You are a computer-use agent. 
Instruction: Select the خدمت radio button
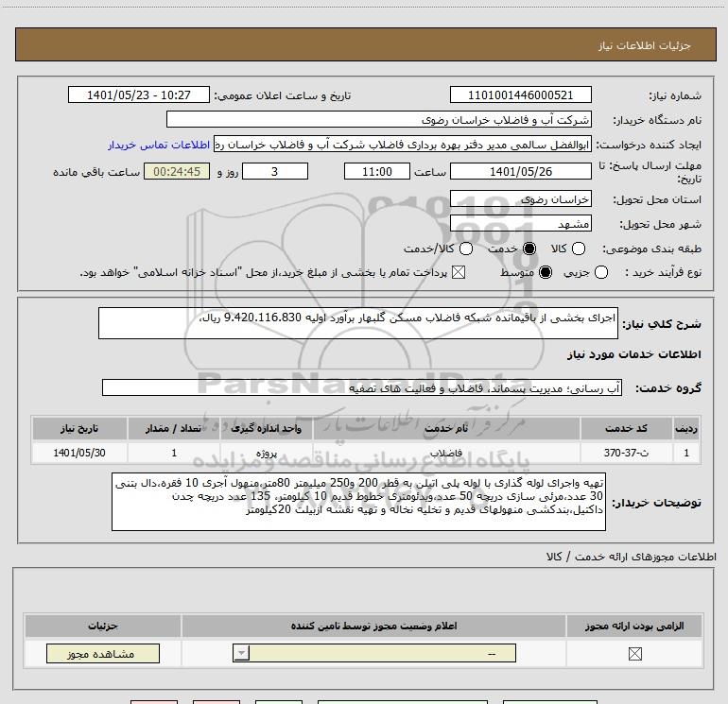point(529,249)
